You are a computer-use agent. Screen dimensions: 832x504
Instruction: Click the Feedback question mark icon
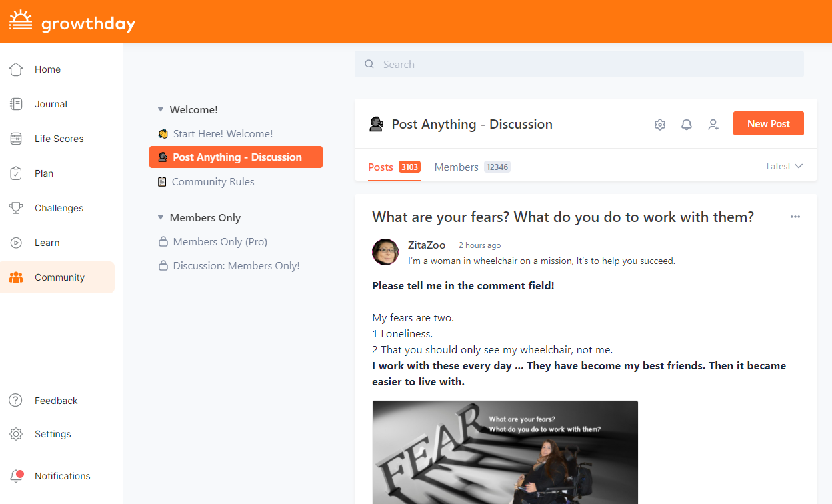[15, 401]
